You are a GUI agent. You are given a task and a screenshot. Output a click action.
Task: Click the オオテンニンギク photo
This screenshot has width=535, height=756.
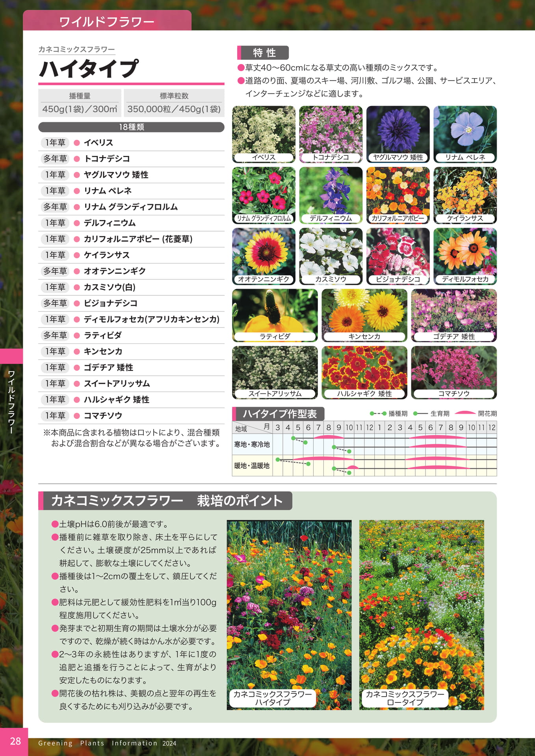264,256
